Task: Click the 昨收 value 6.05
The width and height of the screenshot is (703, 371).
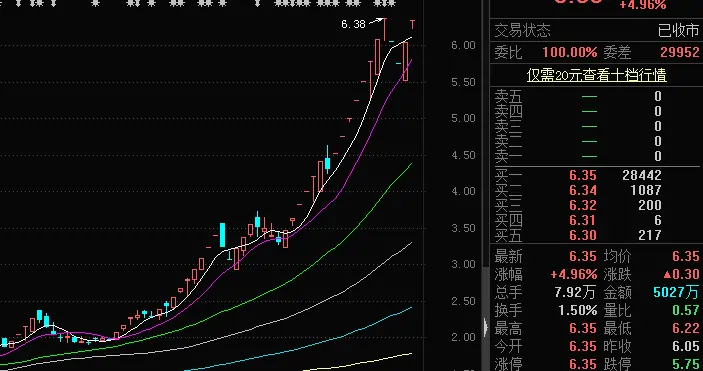Action: (686, 346)
